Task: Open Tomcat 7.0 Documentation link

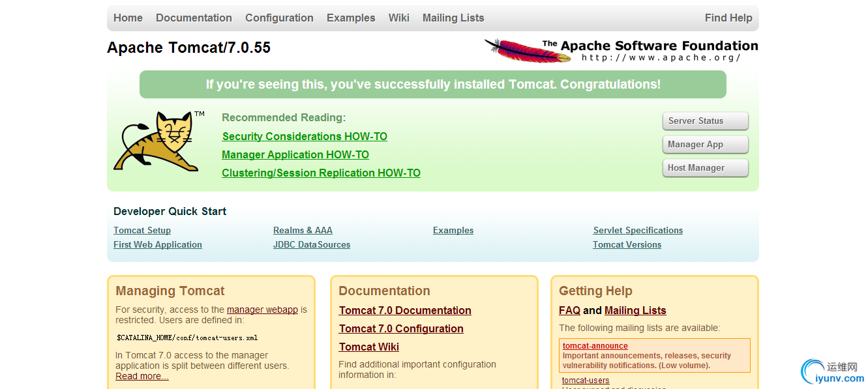Action: (x=405, y=310)
